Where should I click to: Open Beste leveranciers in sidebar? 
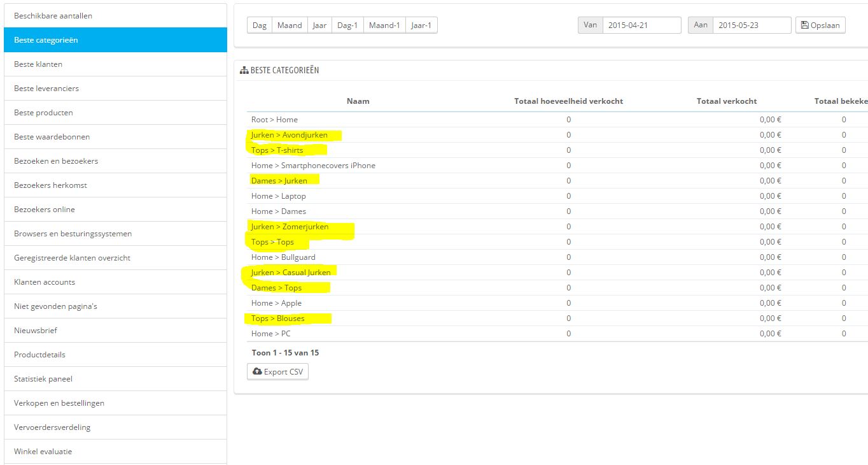(115, 88)
